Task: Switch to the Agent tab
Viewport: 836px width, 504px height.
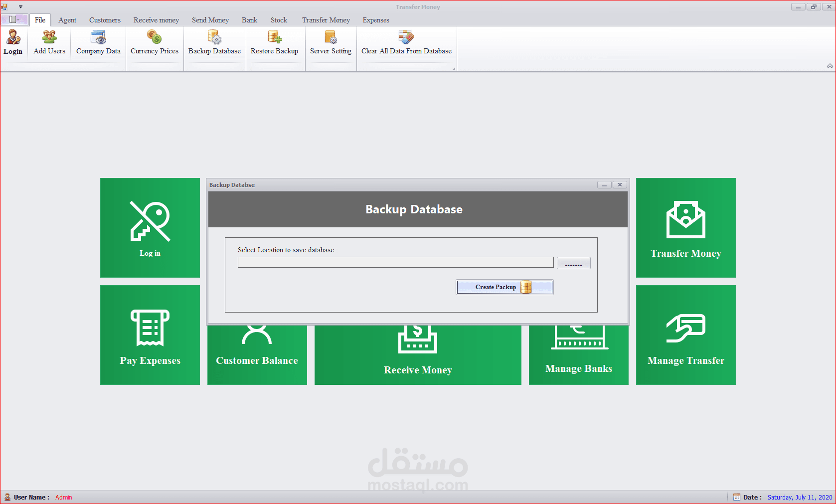Action: tap(67, 20)
